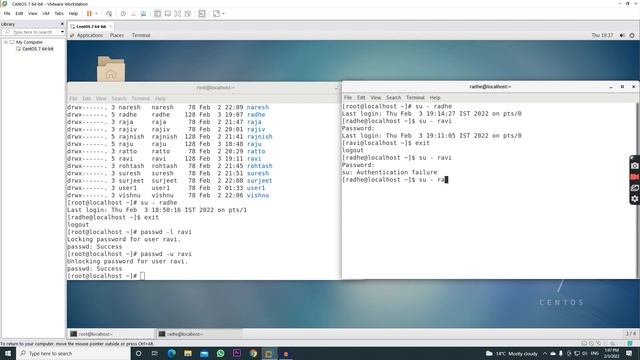Enter full screen mode via toolbar icon
Screen dimensions: 640x360
coord(178,13)
